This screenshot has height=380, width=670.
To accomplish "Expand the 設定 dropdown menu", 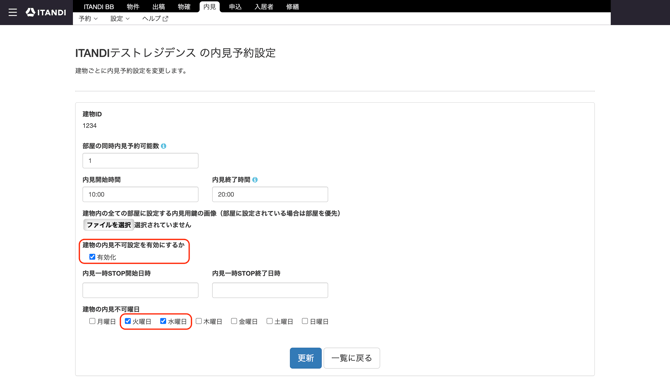I will (120, 19).
